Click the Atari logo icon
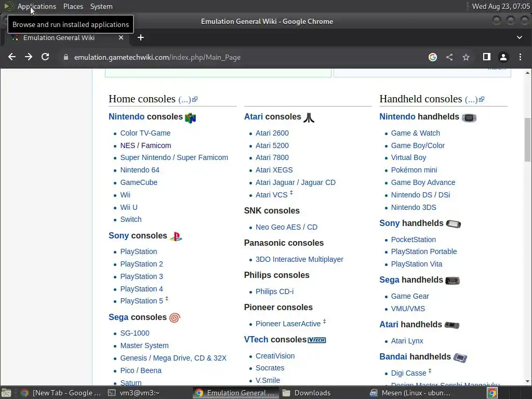 coord(309,117)
